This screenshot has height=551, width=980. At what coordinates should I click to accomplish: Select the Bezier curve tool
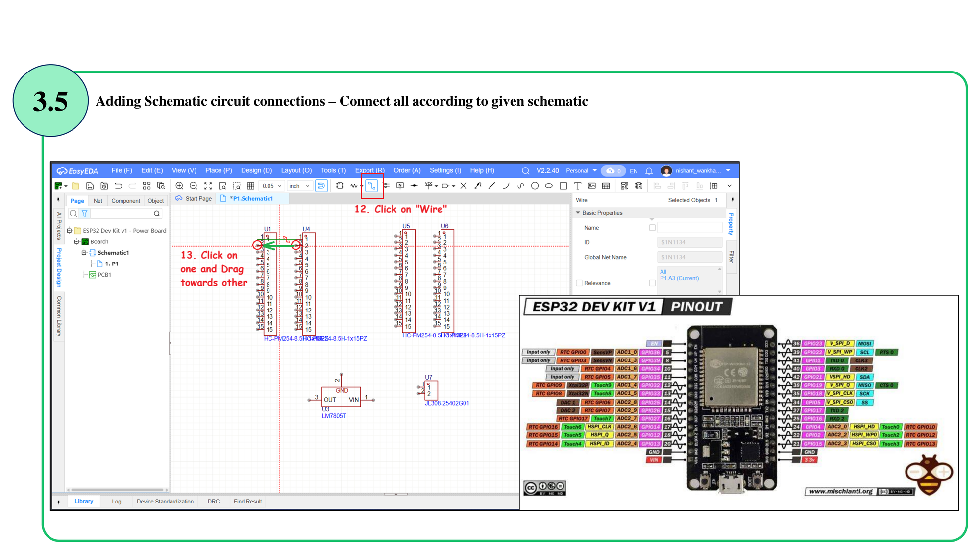click(520, 186)
